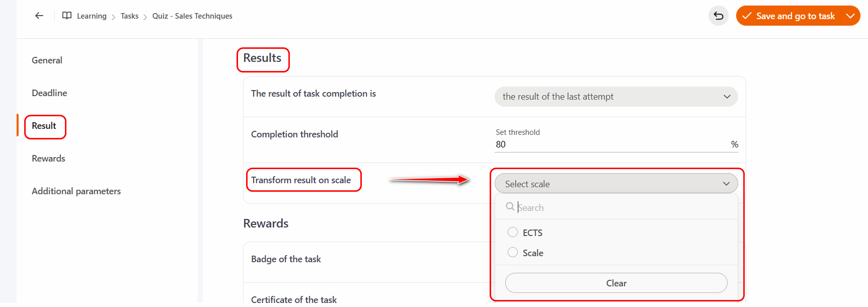Viewport: 868px width, 307px height.
Task: Click the undo revert icon button
Action: tap(719, 16)
